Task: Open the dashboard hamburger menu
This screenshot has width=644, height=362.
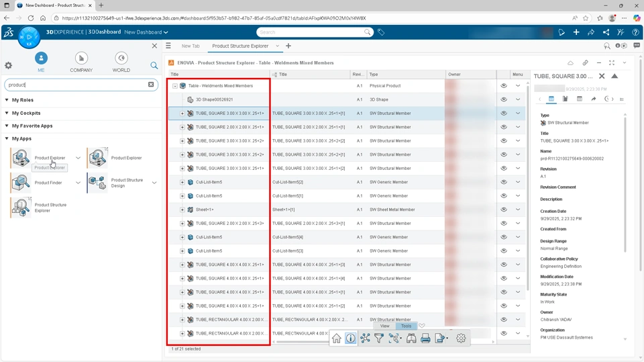Action: [168, 46]
